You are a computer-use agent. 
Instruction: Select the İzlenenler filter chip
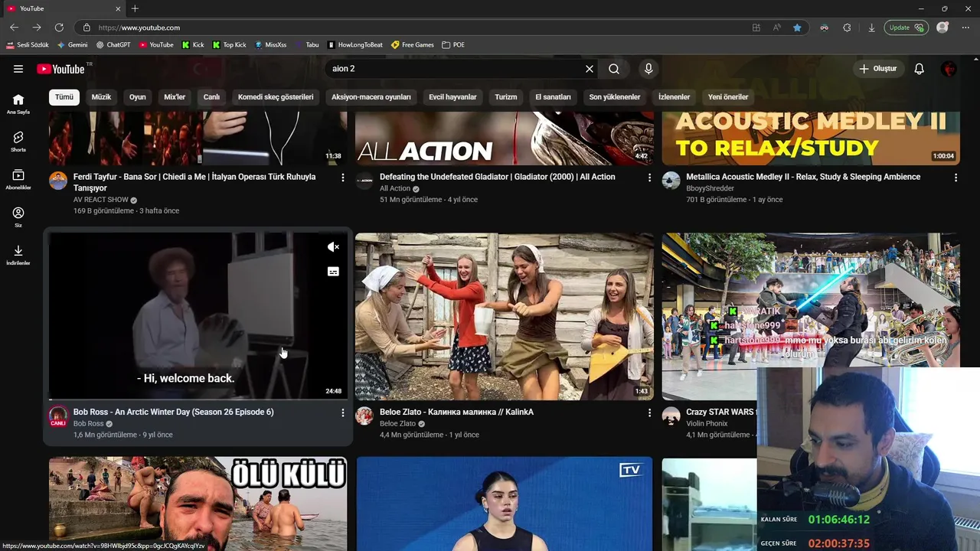click(x=675, y=97)
